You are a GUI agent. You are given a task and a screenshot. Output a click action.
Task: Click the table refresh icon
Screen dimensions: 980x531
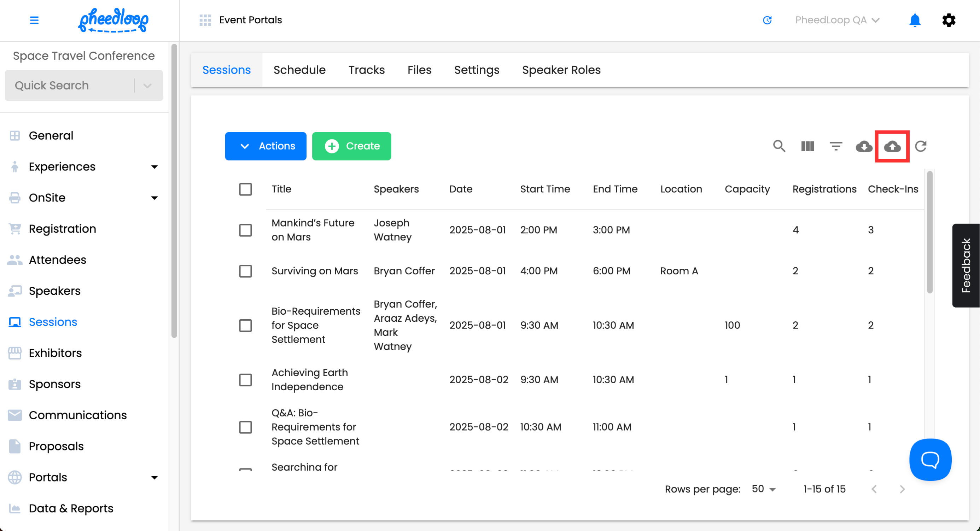(x=920, y=146)
